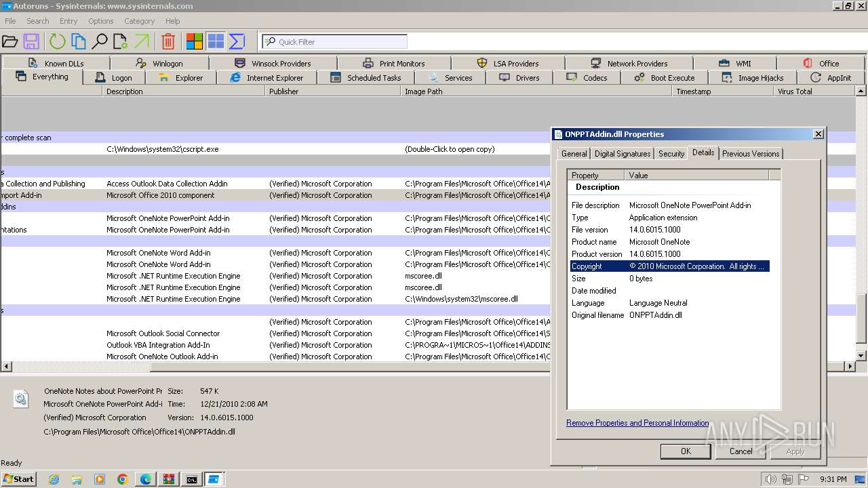Open the Previous Versions tab in Properties
The height and width of the screenshot is (488, 868).
(751, 154)
